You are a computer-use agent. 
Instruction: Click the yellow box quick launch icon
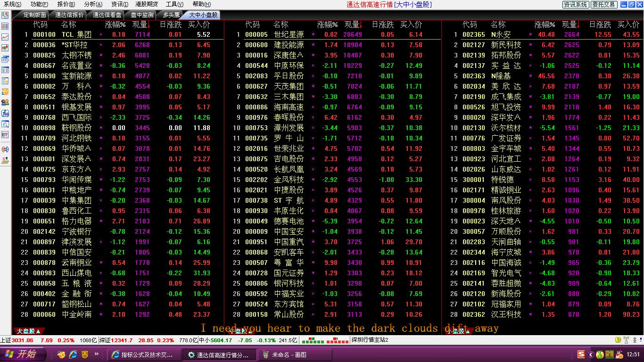(x=61, y=354)
